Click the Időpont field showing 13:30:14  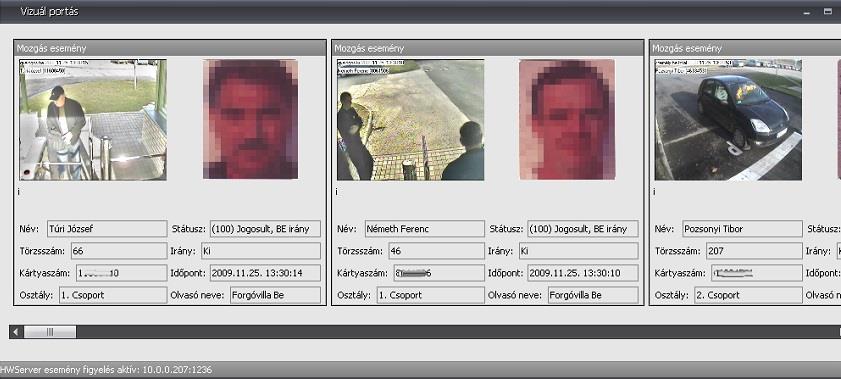click(x=265, y=273)
